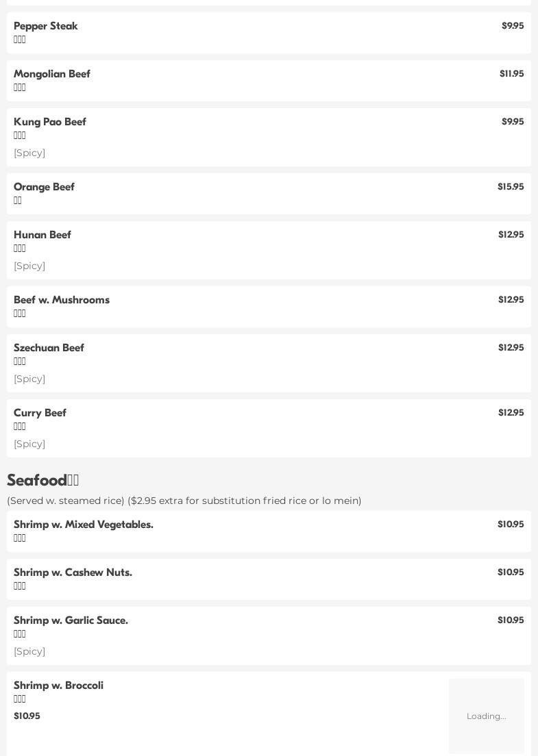Viewport: 538px width, 756px height.
Task: Click the Loading image for Shrimp w. Broccoli
Action: pyautogui.click(x=486, y=716)
